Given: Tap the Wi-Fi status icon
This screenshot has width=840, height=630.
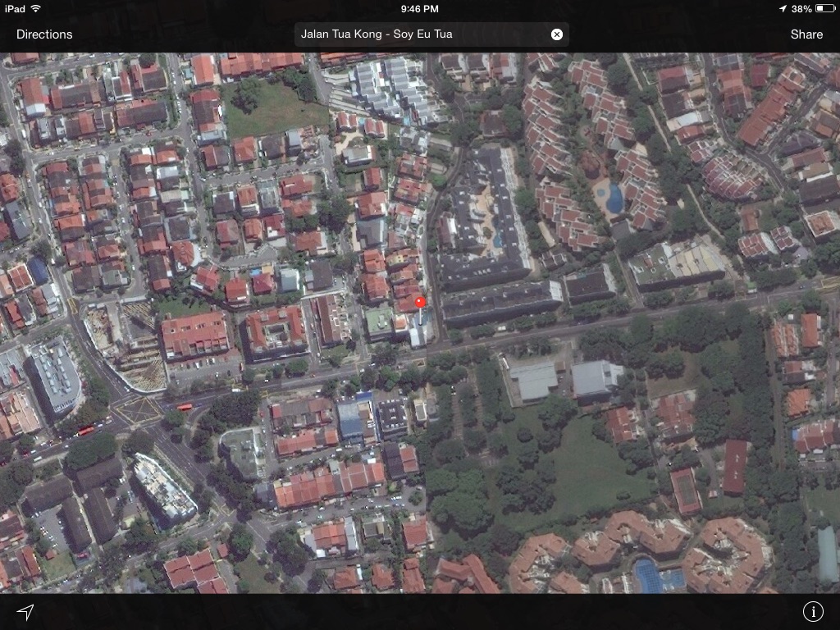Looking at the screenshot, I should pyautogui.click(x=35, y=8).
